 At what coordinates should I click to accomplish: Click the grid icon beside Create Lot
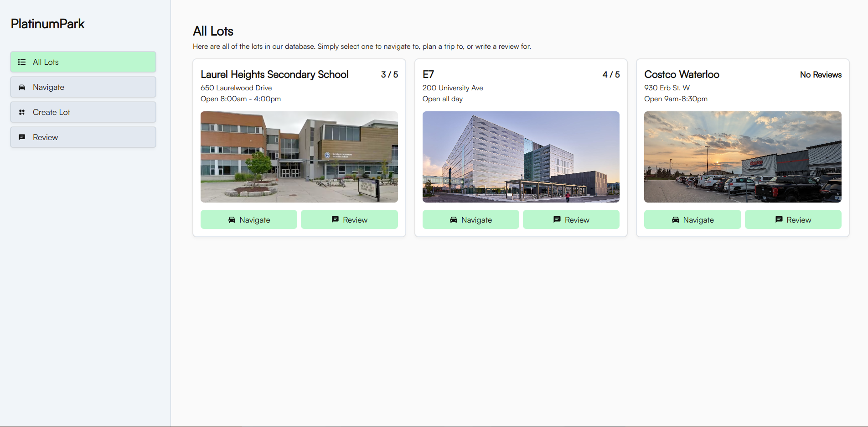point(22,112)
